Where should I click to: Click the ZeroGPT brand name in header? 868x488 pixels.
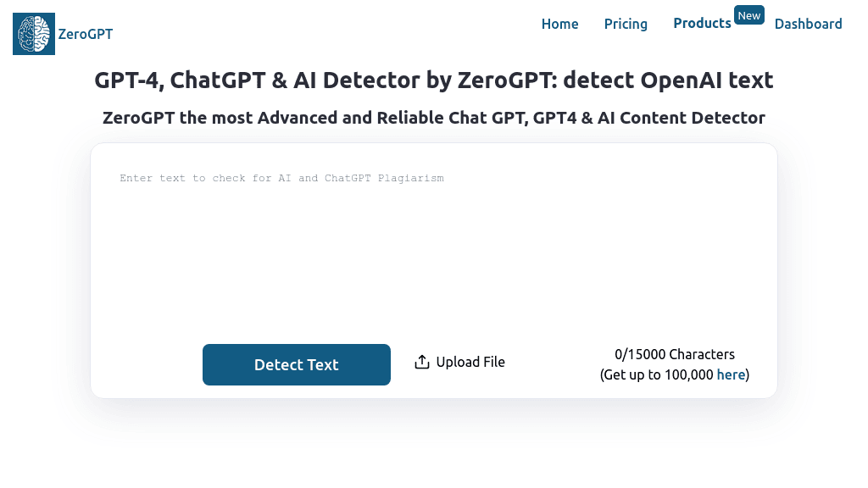(86, 35)
